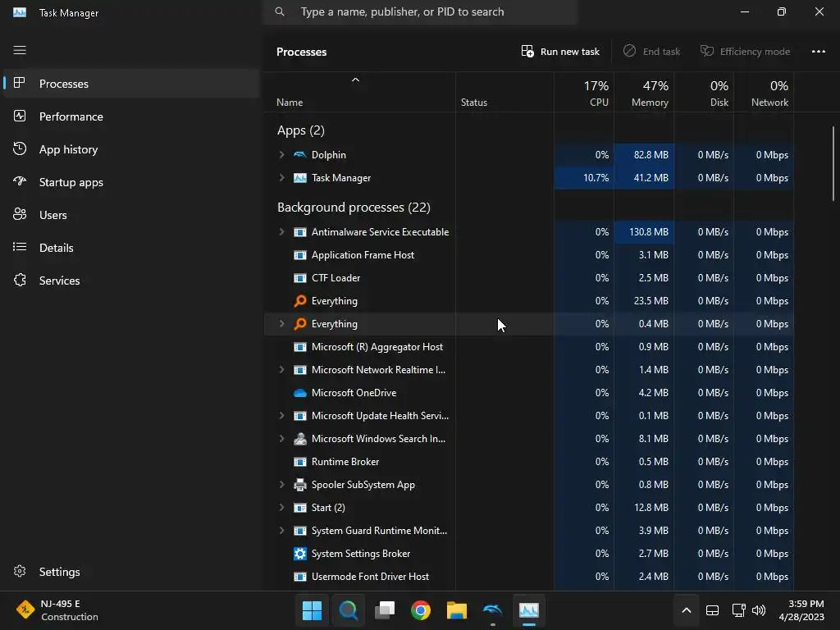This screenshot has width=840, height=630.
Task: Click the End task button
Action: click(x=651, y=52)
